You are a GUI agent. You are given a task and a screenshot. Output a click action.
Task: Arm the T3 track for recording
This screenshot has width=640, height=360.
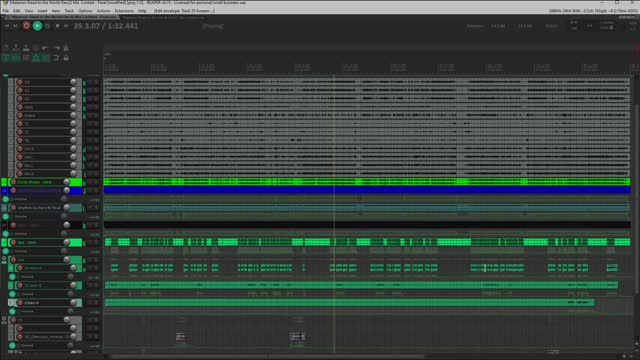tap(20, 140)
